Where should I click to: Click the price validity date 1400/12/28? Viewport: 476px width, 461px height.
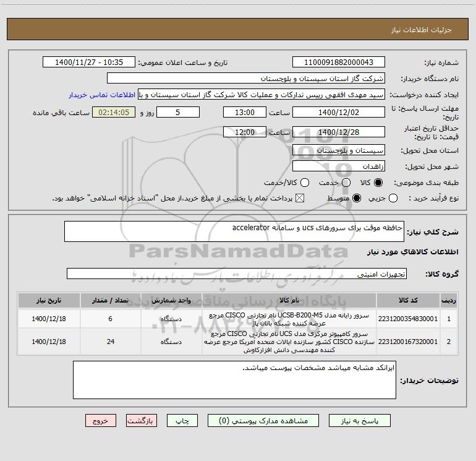tap(339, 132)
